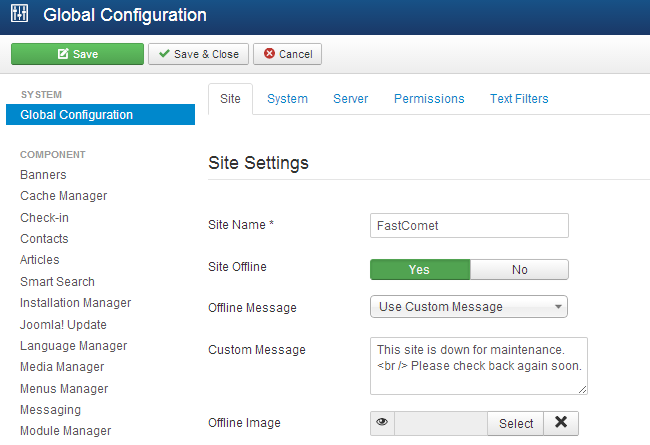Image resolution: width=650 pixels, height=445 pixels.
Task: Focus the Site Name input field
Action: coord(468,226)
